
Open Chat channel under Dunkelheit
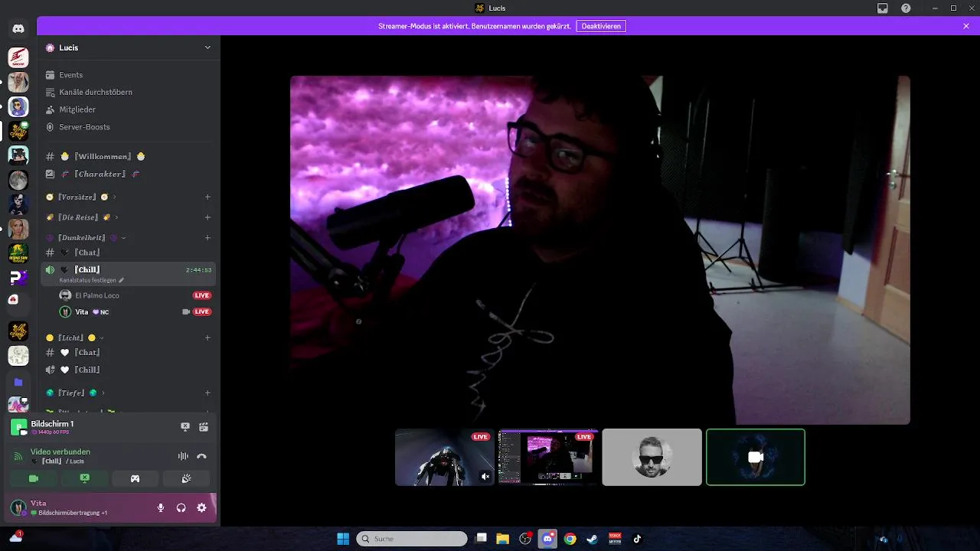(129, 253)
